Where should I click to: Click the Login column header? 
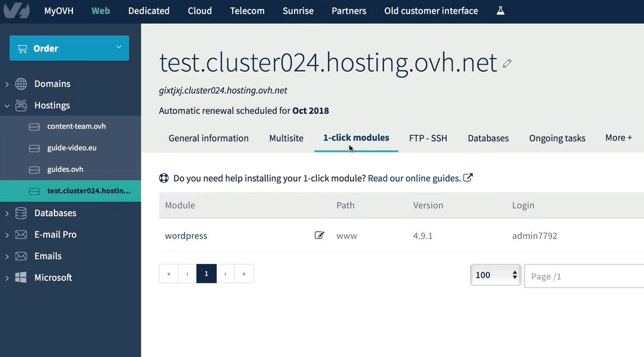click(523, 205)
